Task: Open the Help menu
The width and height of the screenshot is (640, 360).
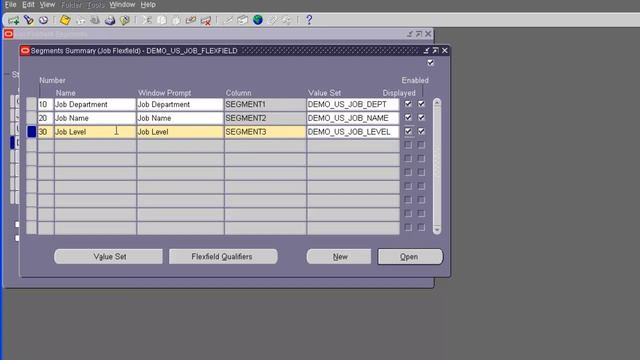Action: (x=148, y=4)
